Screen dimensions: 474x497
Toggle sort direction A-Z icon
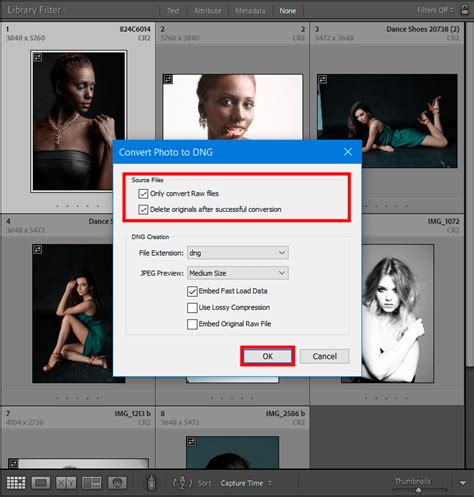coord(182,482)
